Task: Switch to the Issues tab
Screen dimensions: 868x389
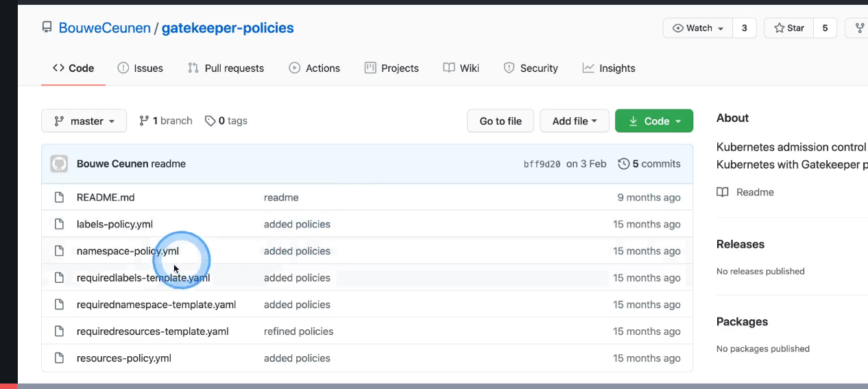Action: tap(141, 68)
